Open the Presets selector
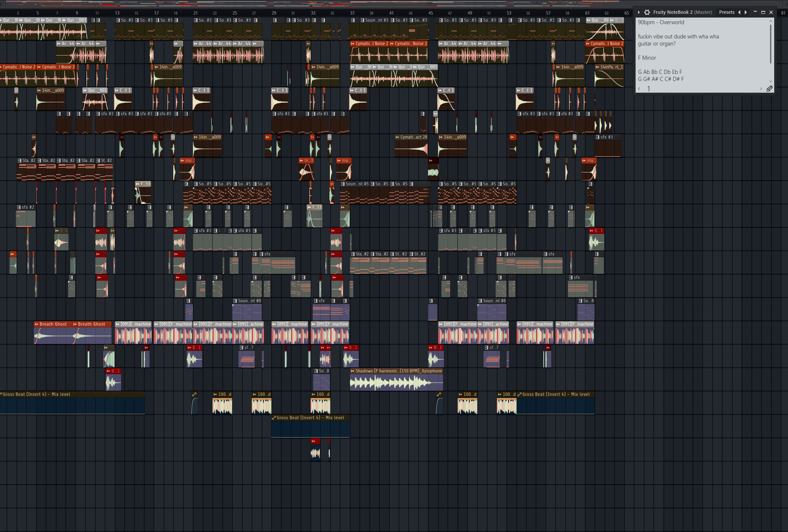Image resolution: width=788 pixels, height=532 pixels. pyautogui.click(x=727, y=13)
